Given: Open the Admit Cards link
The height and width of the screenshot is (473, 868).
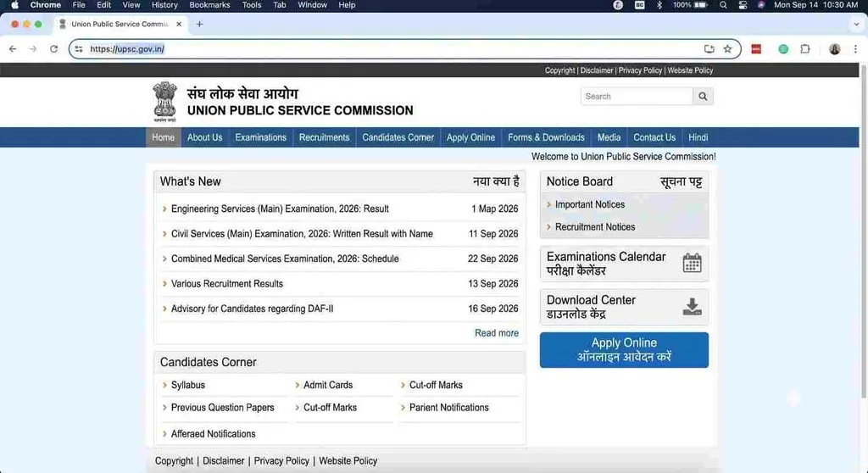Looking at the screenshot, I should (328, 385).
